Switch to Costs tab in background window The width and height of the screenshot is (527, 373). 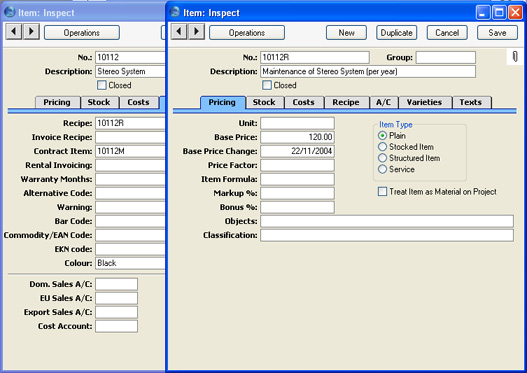coord(138,102)
